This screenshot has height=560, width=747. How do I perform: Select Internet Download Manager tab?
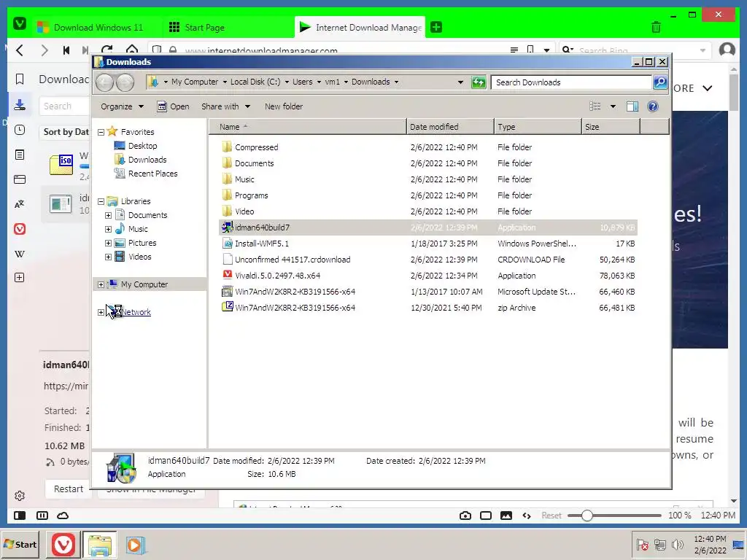coord(360,27)
